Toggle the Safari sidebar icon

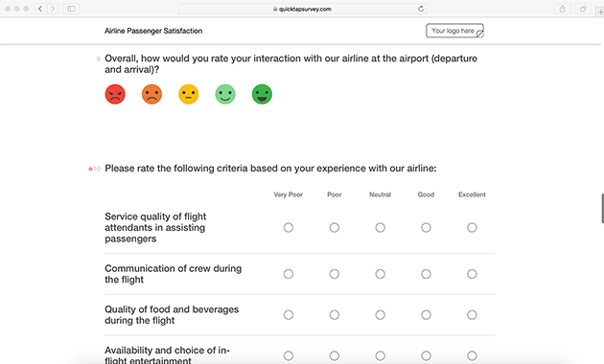[71, 9]
